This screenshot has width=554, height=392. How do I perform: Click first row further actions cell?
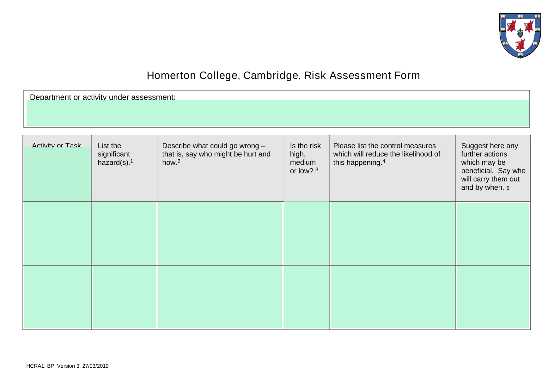pyautogui.click(x=493, y=234)
